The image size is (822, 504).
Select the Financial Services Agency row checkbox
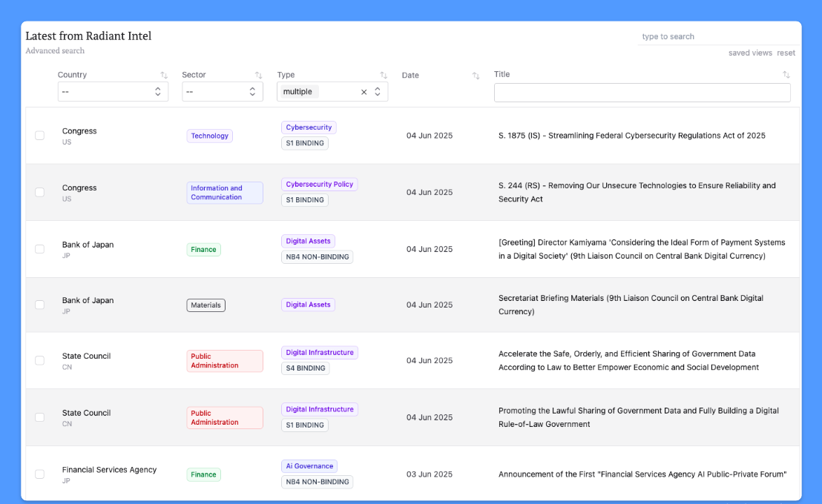coord(40,474)
